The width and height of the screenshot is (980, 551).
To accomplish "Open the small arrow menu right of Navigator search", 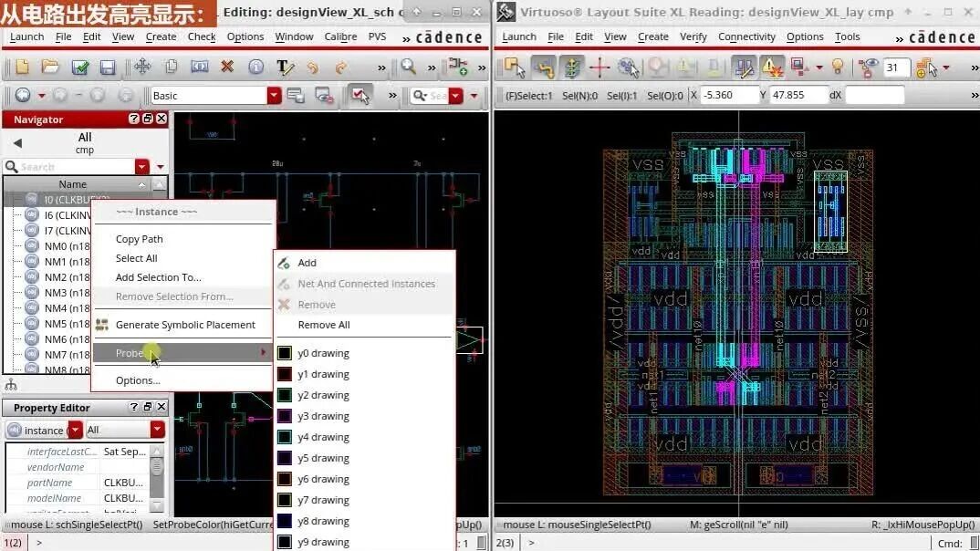I will (161, 167).
